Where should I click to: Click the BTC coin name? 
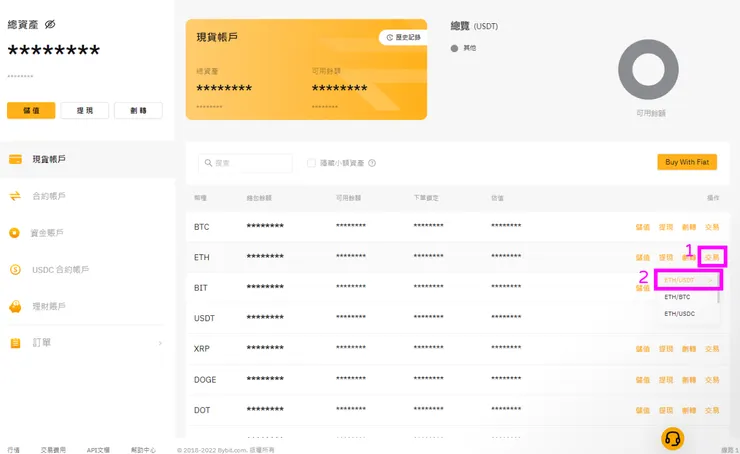[202, 227]
